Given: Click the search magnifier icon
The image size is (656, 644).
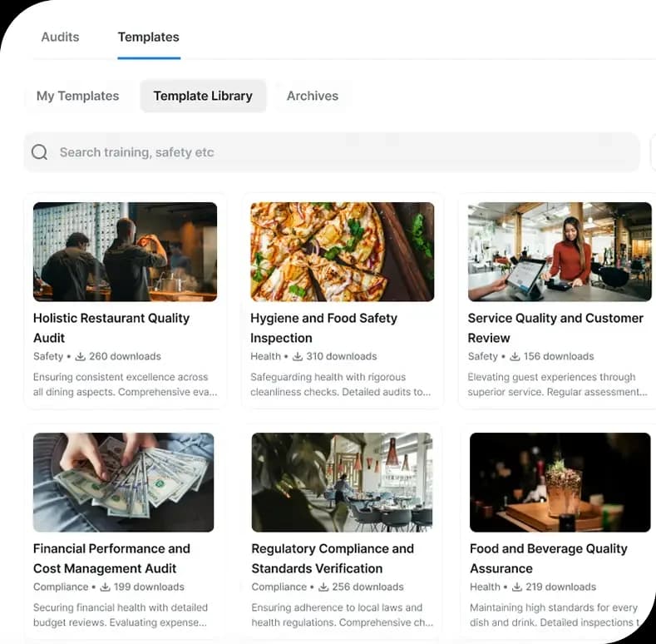Looking at the screenshot, I should pyautogui.click(x=39, y=152).
